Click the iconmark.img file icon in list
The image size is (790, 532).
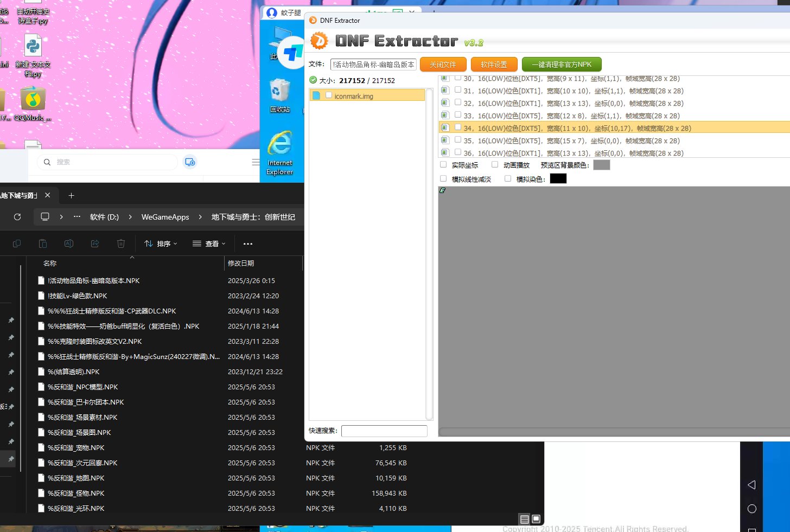pos(316,95)
